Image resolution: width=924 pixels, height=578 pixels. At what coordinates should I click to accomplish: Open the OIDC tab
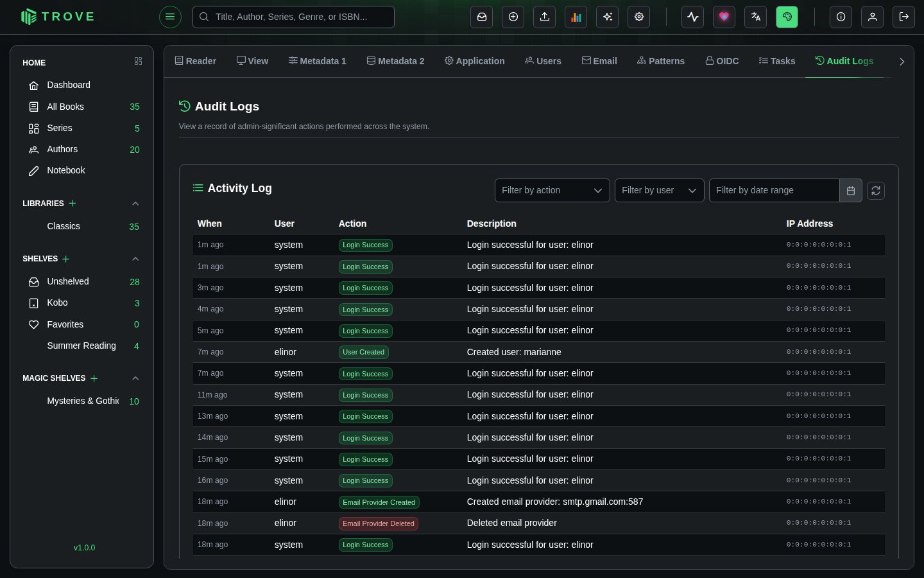[722, 61]
